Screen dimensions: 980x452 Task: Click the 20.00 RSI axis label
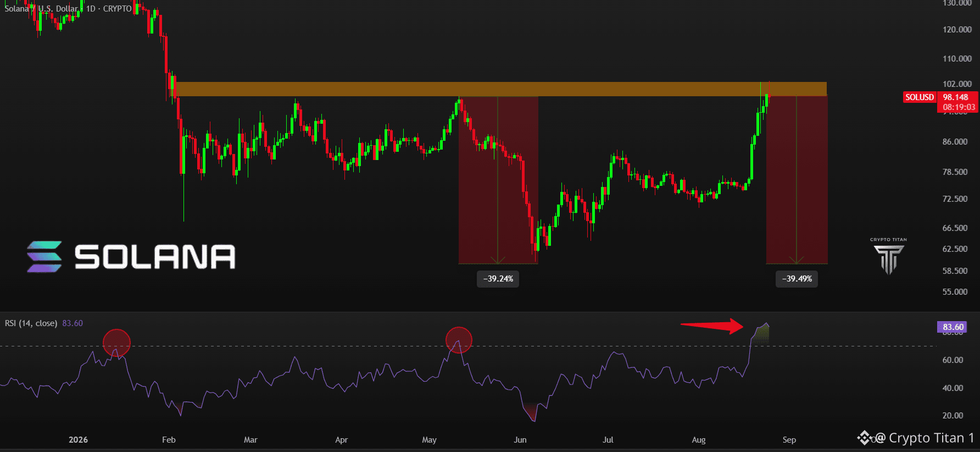[x=953, y=416]
